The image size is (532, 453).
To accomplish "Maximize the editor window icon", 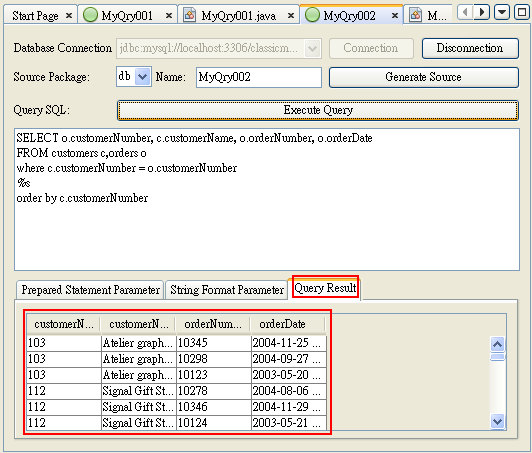I will [x=521, y=13].
